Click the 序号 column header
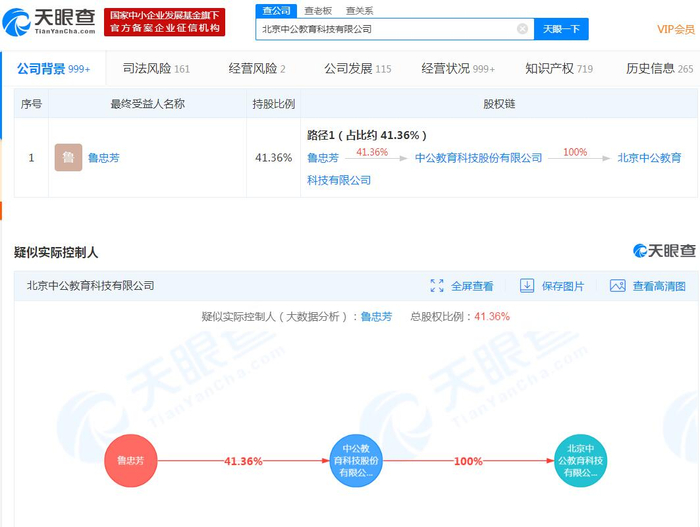 click(31, 104)
